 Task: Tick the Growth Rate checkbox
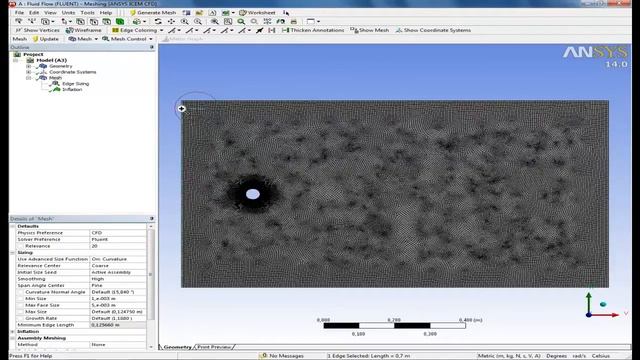pos(20,318)
